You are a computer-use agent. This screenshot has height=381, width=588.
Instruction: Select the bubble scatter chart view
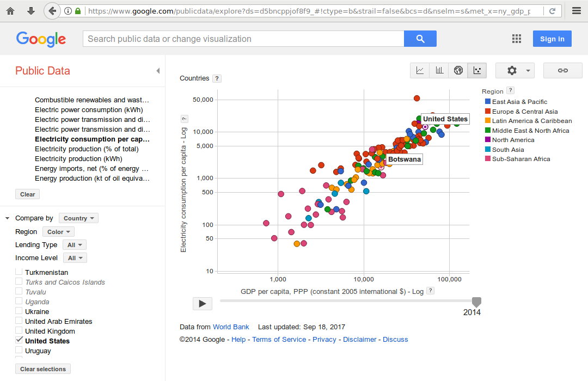(477, 70)
